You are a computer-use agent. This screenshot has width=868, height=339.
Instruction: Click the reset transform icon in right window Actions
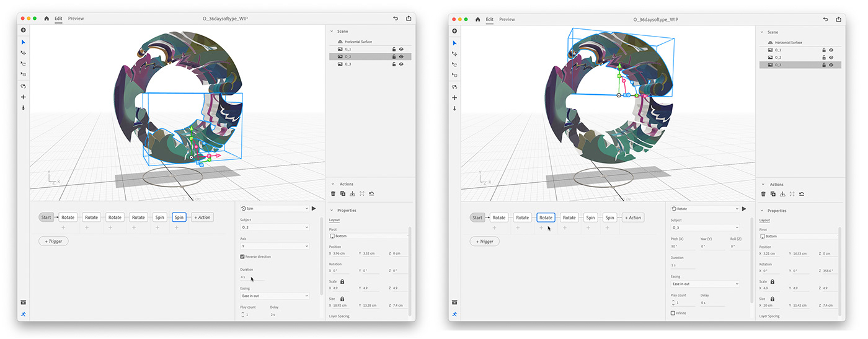[802, 194]
